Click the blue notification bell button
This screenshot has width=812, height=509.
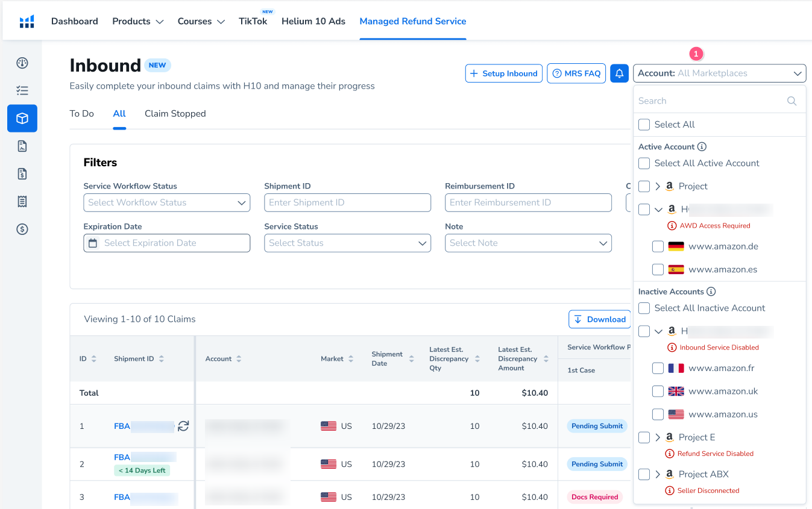pyautogui.click(x=619, y=73)
